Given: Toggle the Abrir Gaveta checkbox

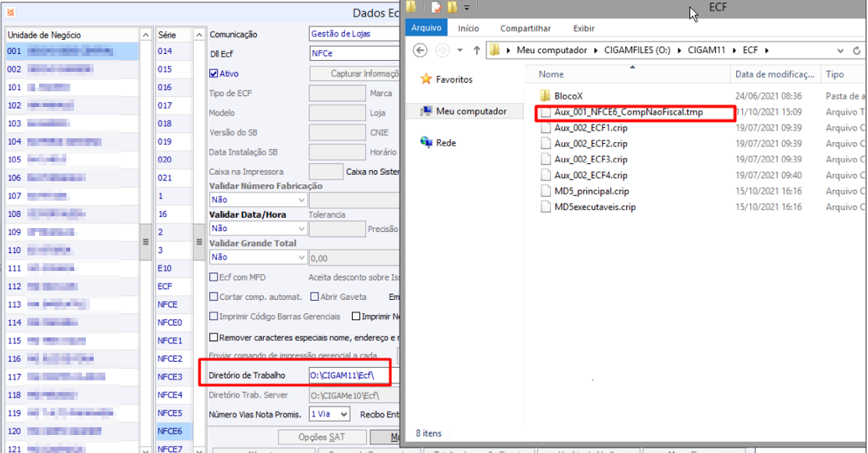Looking at the screenshot, I should [x=315, y=297].
